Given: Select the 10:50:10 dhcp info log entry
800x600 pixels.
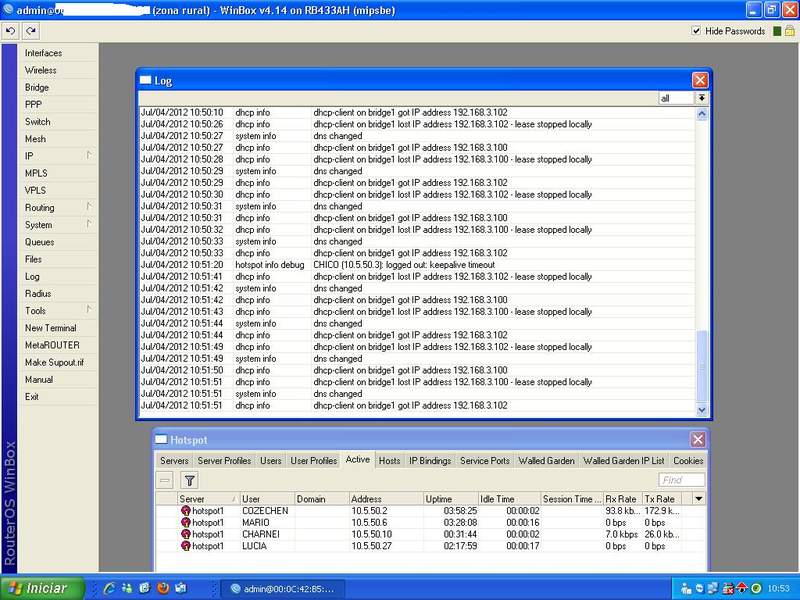Looking at the screenshot, I should [417, 112].
